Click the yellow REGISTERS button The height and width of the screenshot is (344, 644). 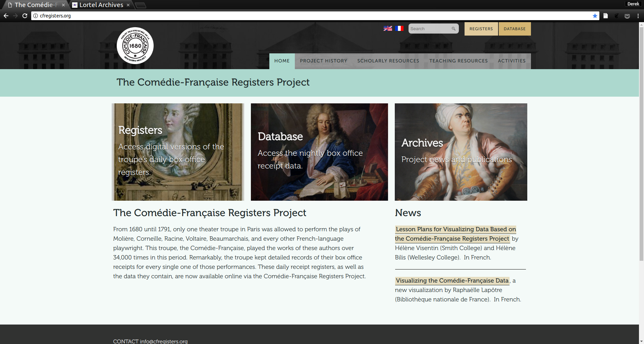[x=481, y=29]
